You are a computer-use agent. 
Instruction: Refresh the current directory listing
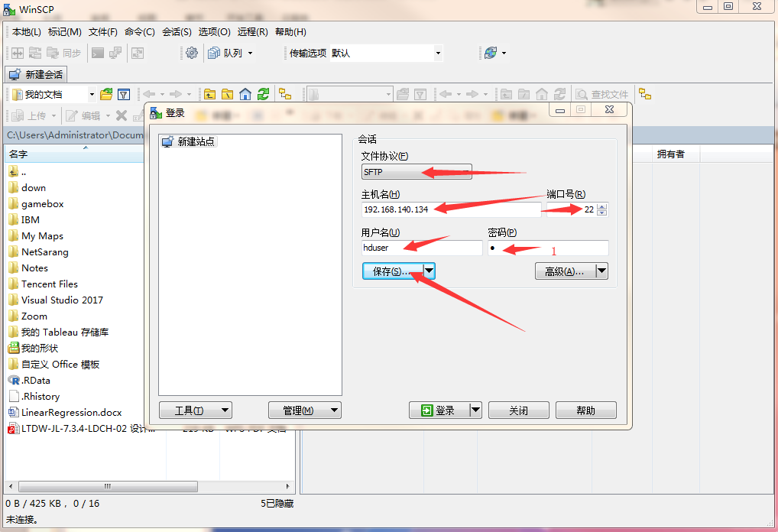pos(263,94)
